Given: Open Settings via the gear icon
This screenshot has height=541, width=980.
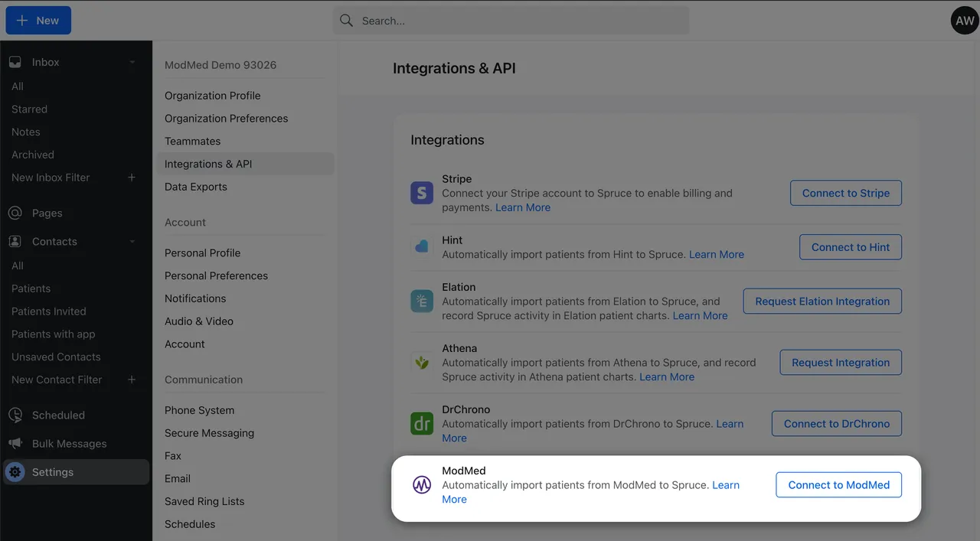Looking at the screenshot, I should pyautogui.click(x=15, y=472).
